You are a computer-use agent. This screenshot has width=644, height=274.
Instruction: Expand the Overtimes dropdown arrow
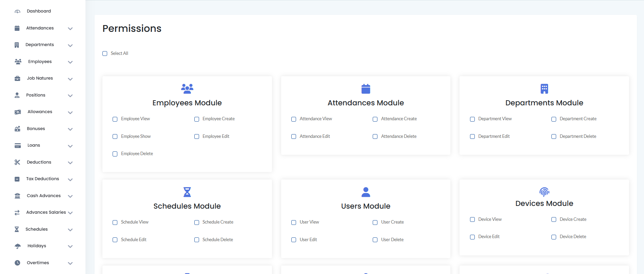point(70,264)
